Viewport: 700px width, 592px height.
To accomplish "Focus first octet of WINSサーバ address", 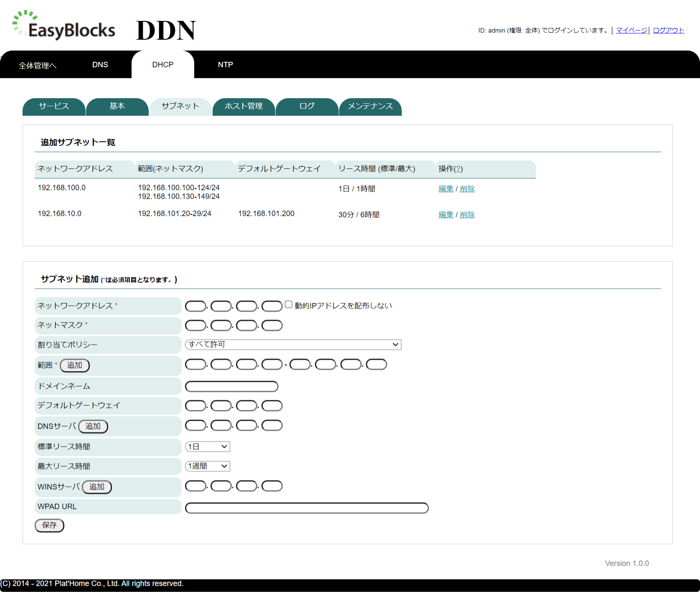I will point(195,486).
